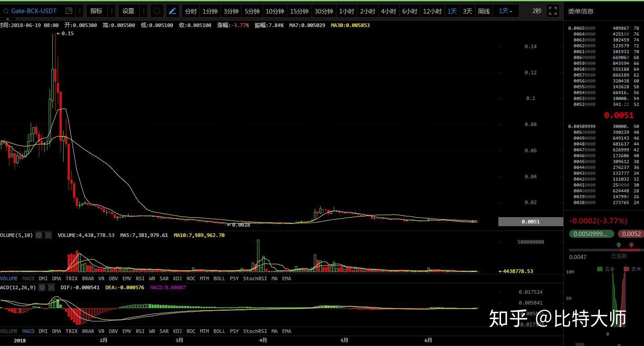Click the 0.0051 current price tag on axis

(x=530, y=222)
